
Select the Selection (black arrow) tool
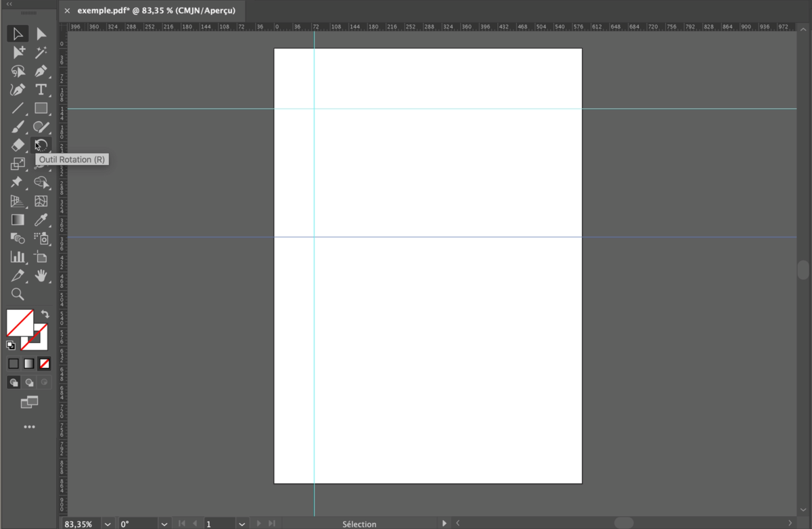[x=18, y=34]
